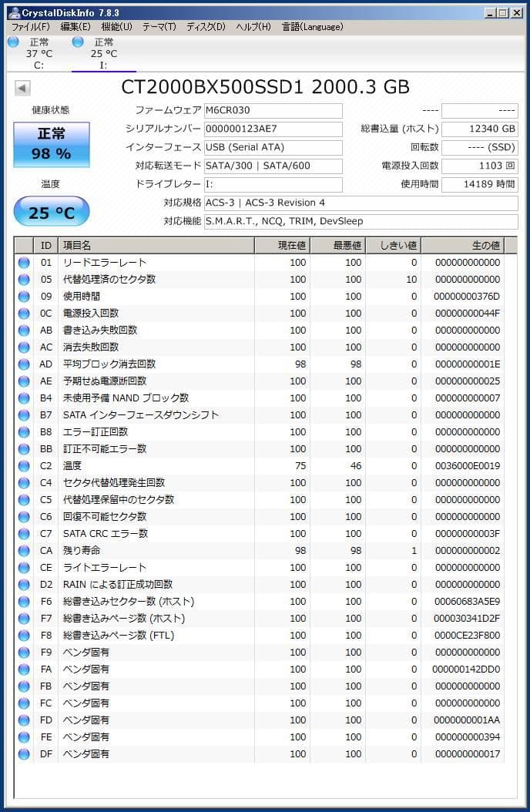Select raw value 0000000001AA in FD row
This screenshot has height=812, width=530.
467,720
